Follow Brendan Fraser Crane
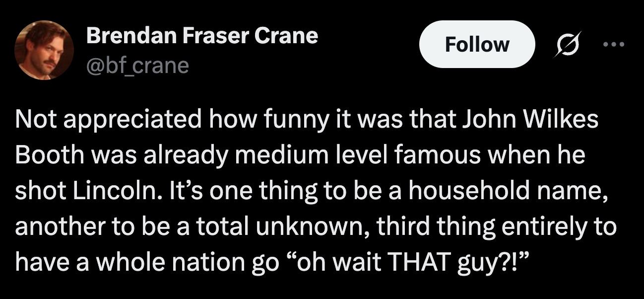 477,44
